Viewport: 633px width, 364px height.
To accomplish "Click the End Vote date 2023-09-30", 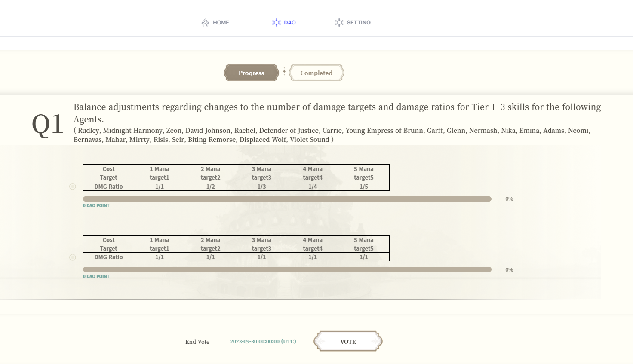I will coord(263,342).
